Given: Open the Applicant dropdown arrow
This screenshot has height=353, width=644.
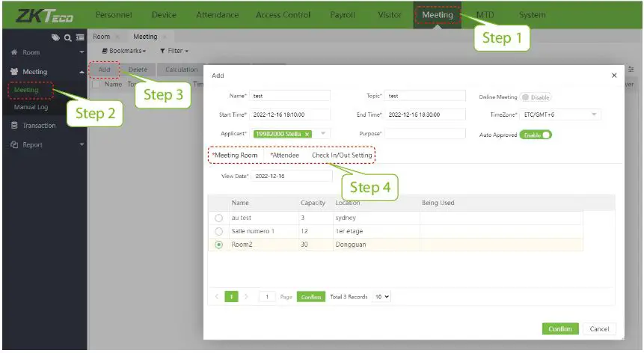Looking at the screenshot, I should tap(323, 133).
